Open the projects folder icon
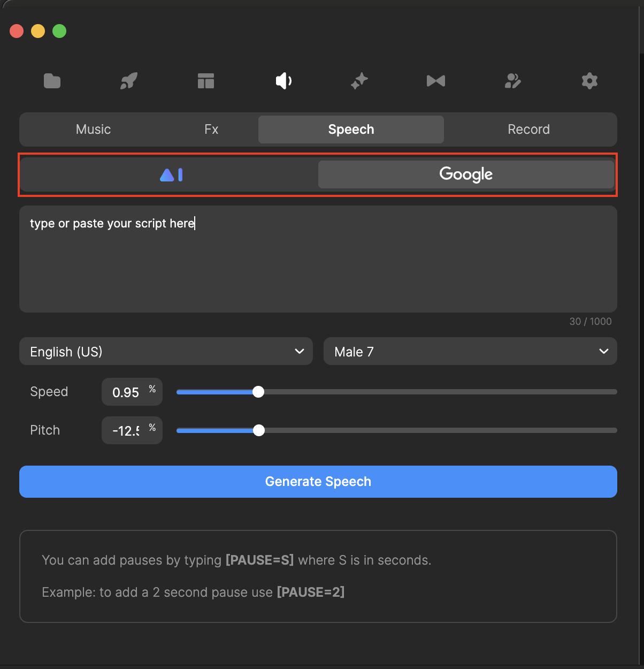 coord(52,81)
